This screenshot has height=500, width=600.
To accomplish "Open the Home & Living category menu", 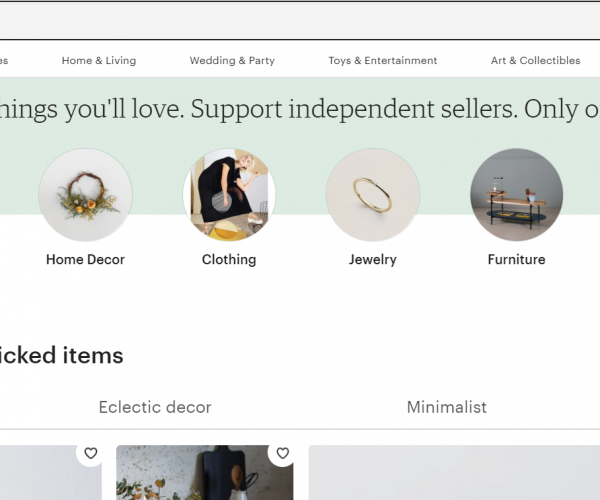I will point(99,60).
